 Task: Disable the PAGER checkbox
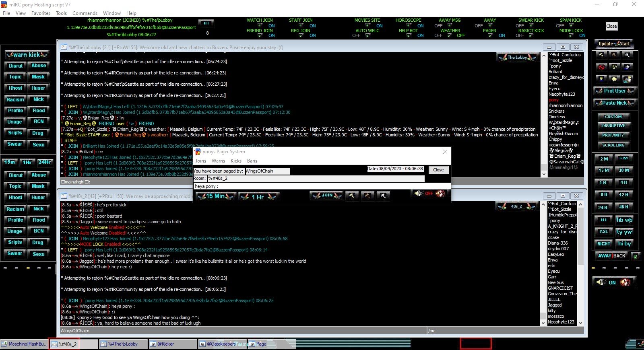coord(491,35)
